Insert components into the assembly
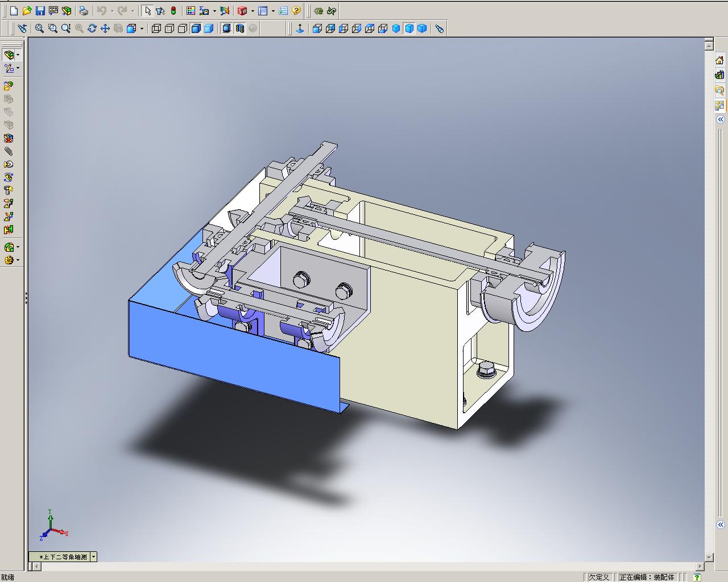This screenshot has width=728, height=582. tap(9, 86)
